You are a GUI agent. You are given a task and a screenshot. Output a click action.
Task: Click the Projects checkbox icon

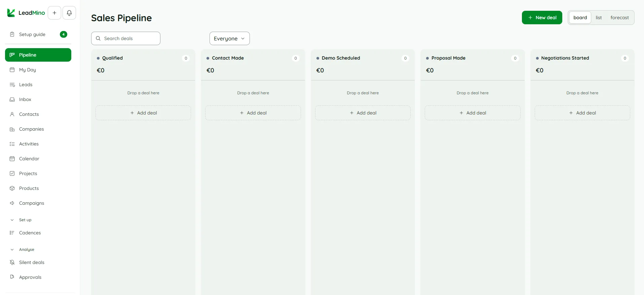tap(12, 173)
